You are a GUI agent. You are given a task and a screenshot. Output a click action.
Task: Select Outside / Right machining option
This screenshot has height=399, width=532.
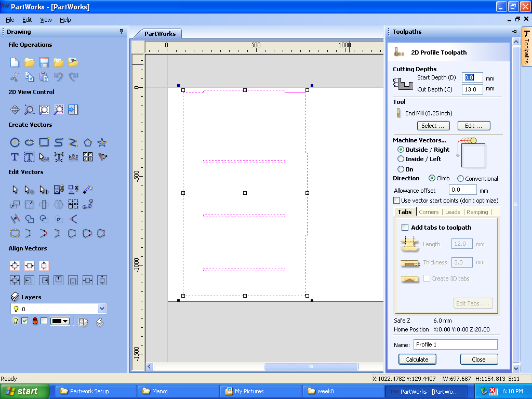401,150
